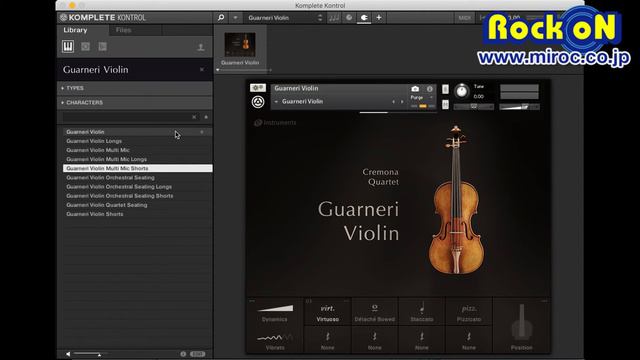This screenshot has width=640, height=360.
Task: Click the None slot under Staccato
Action: [422, 340]
